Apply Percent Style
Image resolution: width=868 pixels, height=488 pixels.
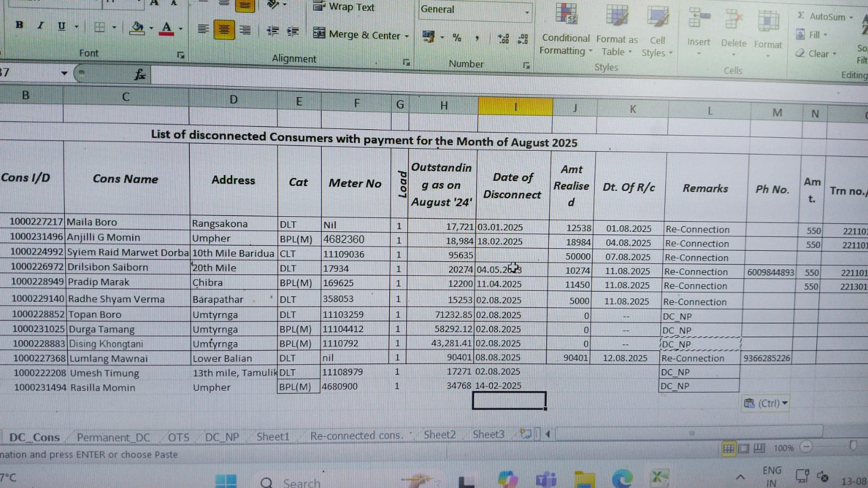click(457, 37)
